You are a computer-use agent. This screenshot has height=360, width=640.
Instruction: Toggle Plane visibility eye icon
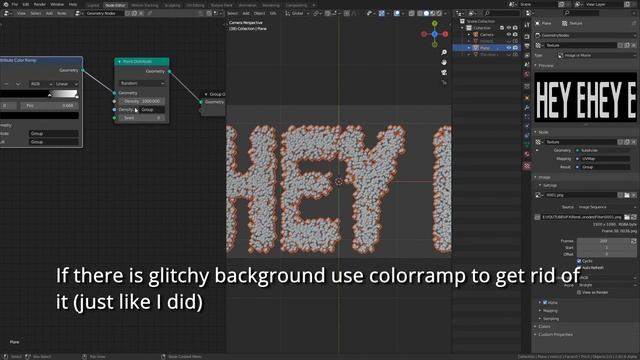pos(509,48)
